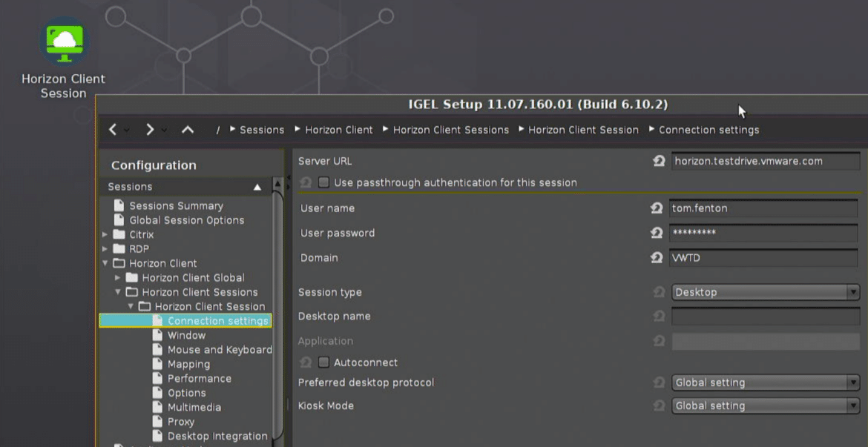Open the Preferred desktop protocol dropdown
This screenshot has width=868, height=447.
click(766, 383)
